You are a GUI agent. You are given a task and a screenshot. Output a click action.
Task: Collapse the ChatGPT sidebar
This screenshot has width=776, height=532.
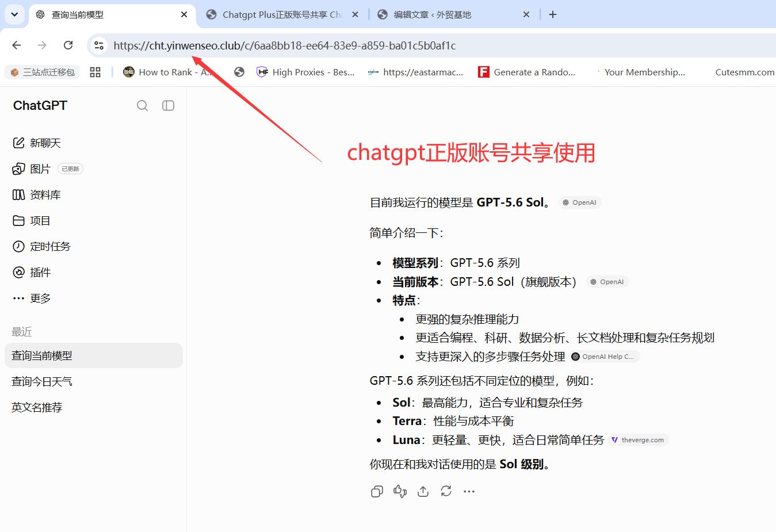pos(168,105)
